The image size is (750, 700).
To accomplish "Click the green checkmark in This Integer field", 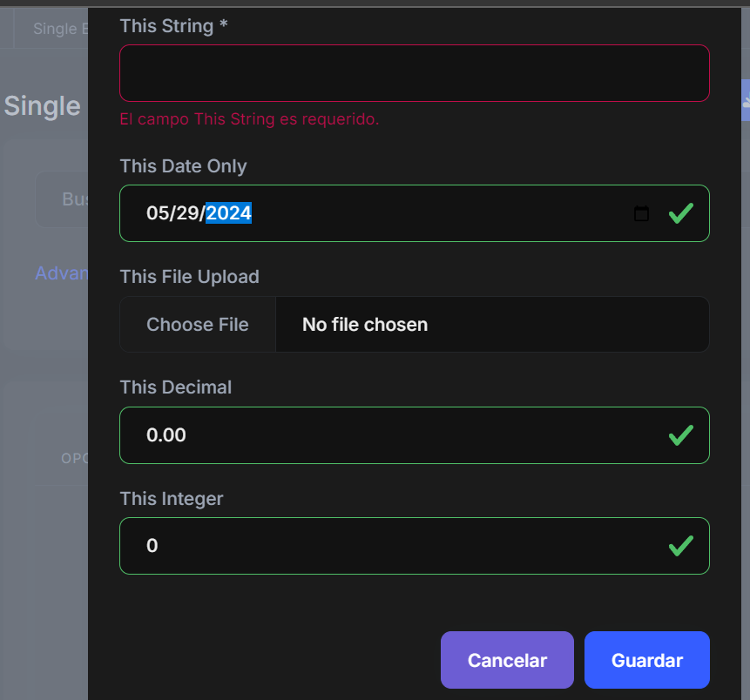I will 680,546.
